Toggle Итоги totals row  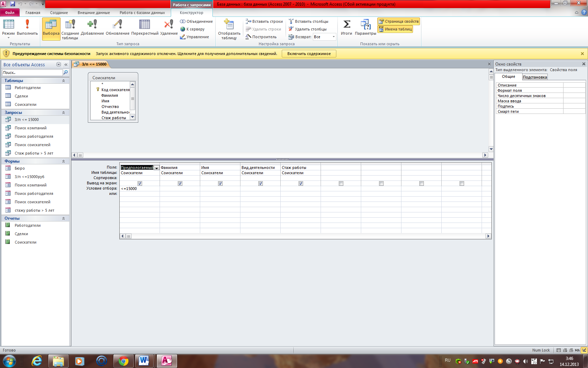click(x=346, y=28)
